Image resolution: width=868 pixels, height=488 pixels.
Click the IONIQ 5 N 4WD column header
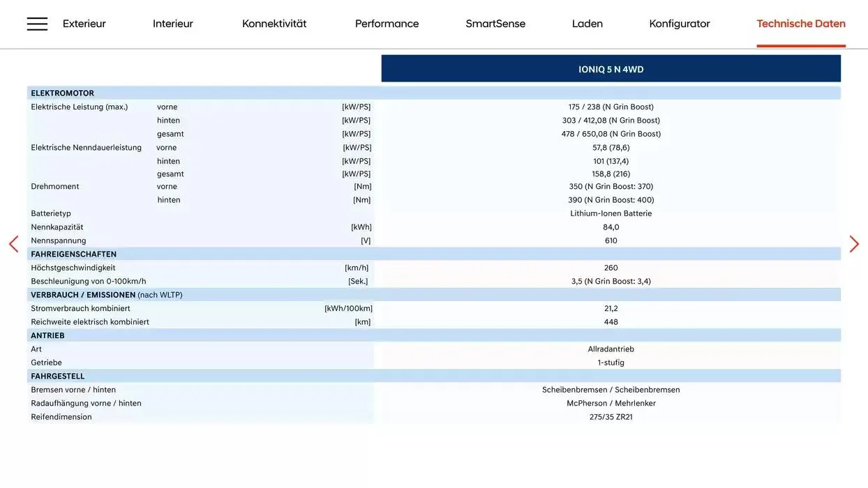[x=611, y=68]
